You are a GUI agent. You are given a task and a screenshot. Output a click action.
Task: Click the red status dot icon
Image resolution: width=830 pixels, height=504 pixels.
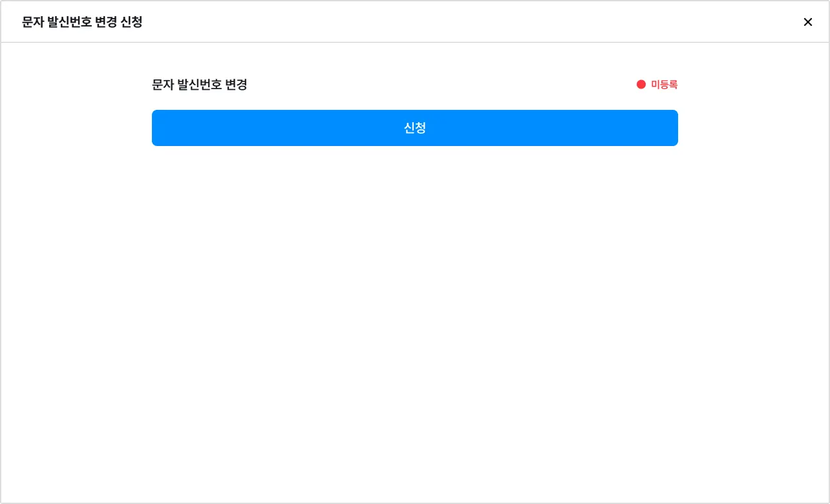pyautogui.click(x=641, y=85)
